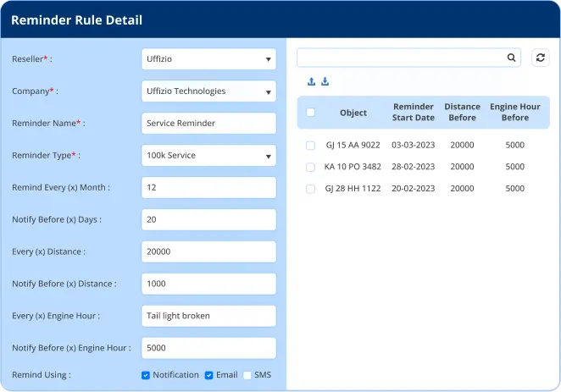The image size is (561, 392).
Task: Click the Engine Hour Before column header
Action: point(514,113)
